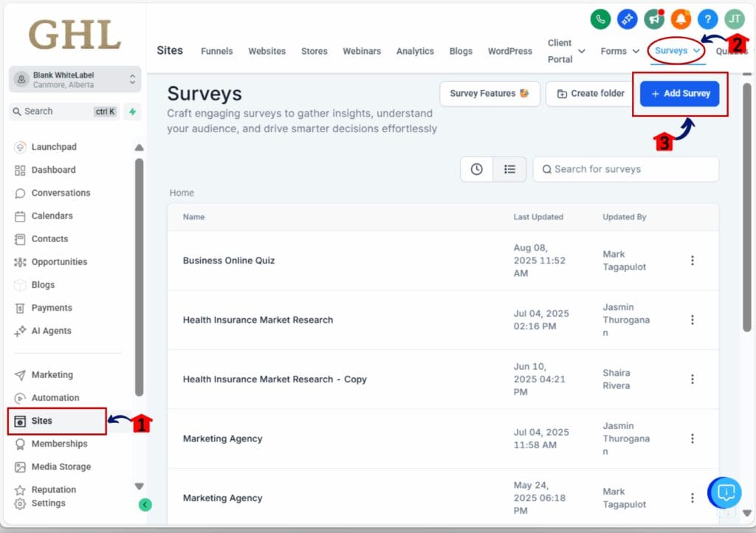Switch to the Funnels tab
Image resolution: width=756 pixels, height=533 pixels.
tap(216, 51)
